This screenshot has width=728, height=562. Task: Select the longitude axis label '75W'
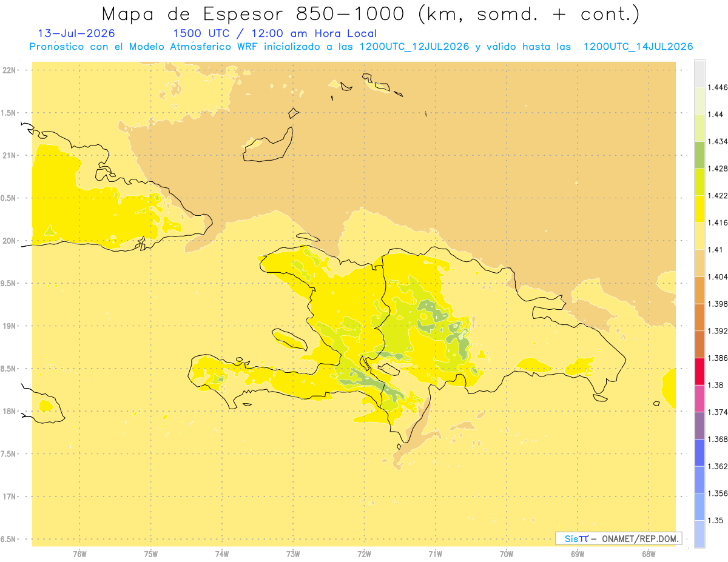[151, 554]
